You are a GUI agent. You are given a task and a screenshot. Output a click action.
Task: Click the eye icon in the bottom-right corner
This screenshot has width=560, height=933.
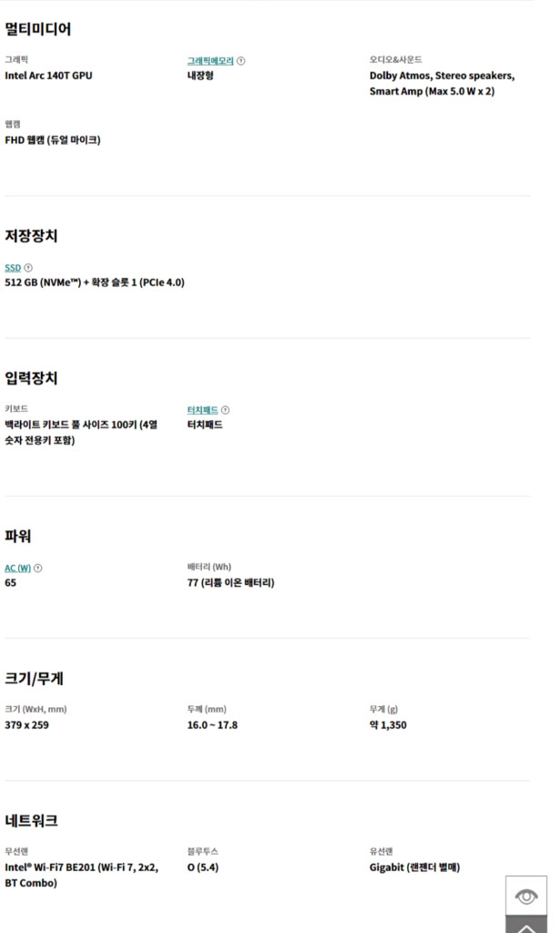(526, 897)
